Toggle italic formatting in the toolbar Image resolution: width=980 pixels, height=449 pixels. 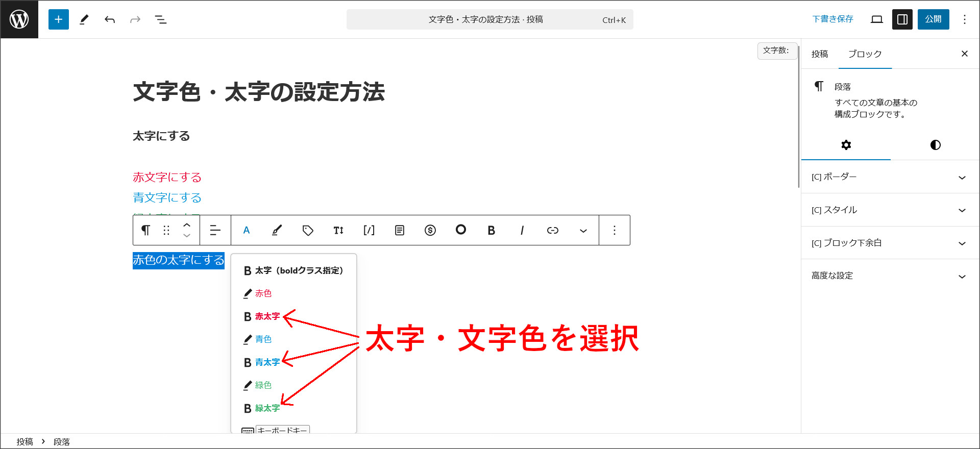(x=522, y=230)
